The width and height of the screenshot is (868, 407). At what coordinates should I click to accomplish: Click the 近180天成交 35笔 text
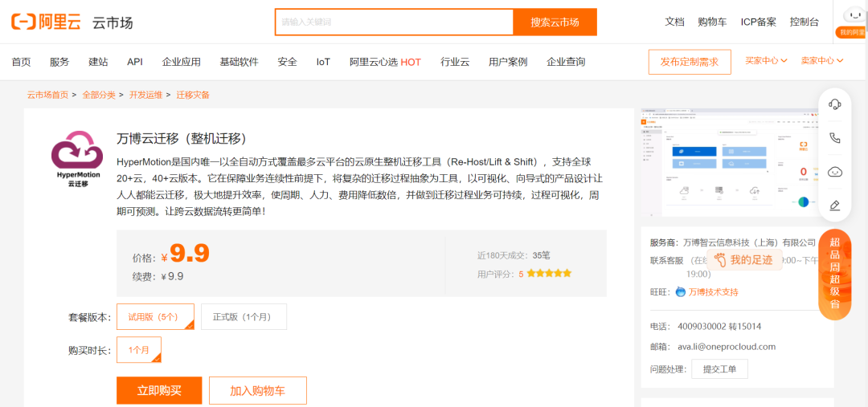coord(514,255)
